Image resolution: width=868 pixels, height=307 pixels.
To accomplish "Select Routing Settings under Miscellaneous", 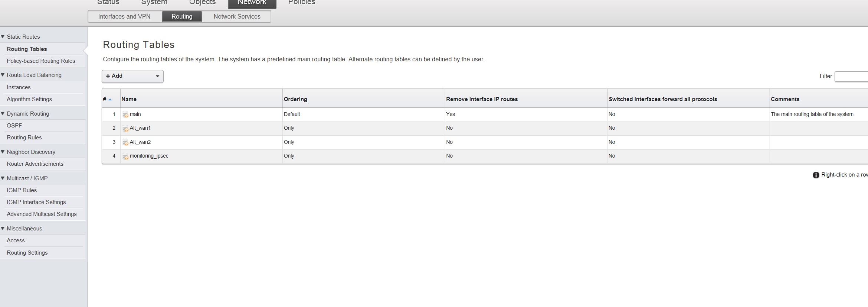I will click(x=27, y=253).
